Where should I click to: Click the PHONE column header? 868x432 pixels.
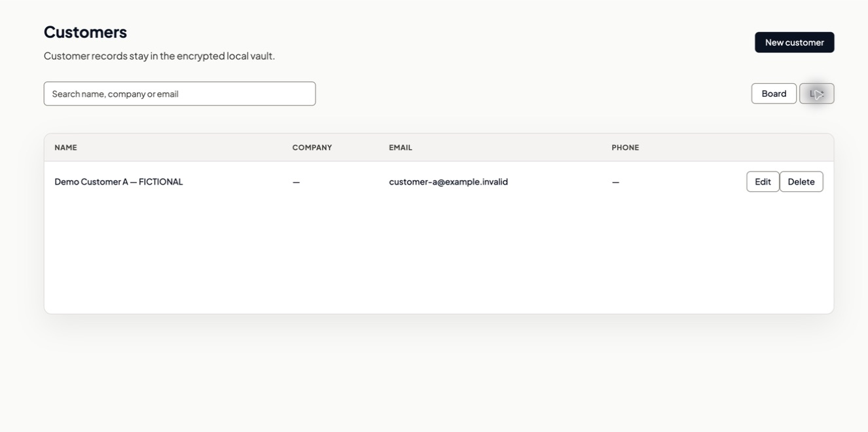click(625, 147)
